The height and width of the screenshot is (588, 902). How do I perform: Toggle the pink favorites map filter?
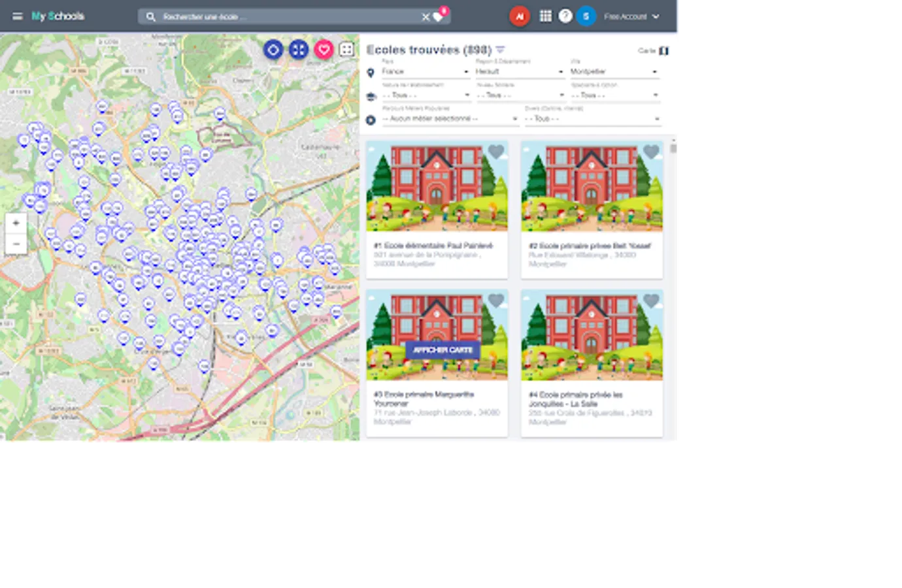(324, 50)
